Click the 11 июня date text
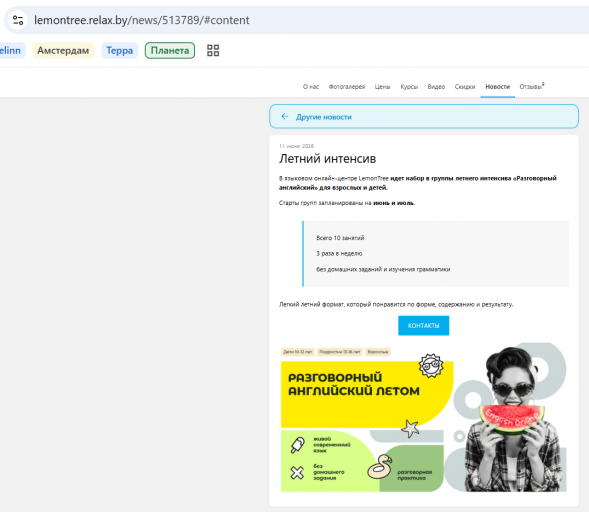Viewport: 589px width, 512px height. [x=296, y=146]
